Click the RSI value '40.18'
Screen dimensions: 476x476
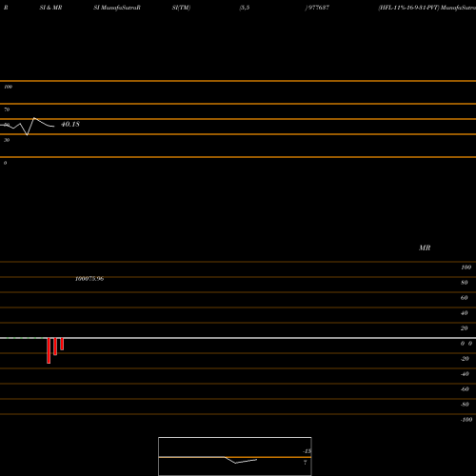point(70,124)
